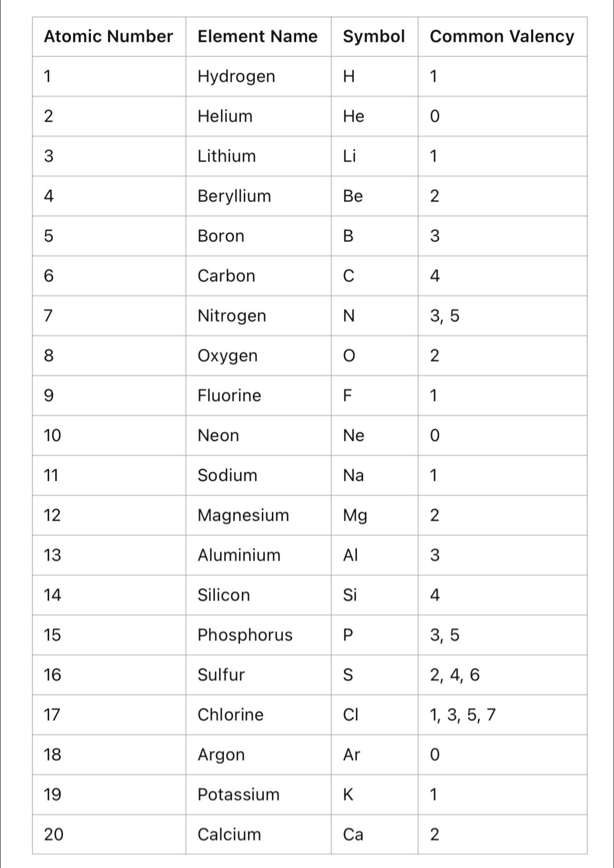Click the Element Name column header
614x868 pixels.
pyautogui.click(x=258, y=37)
